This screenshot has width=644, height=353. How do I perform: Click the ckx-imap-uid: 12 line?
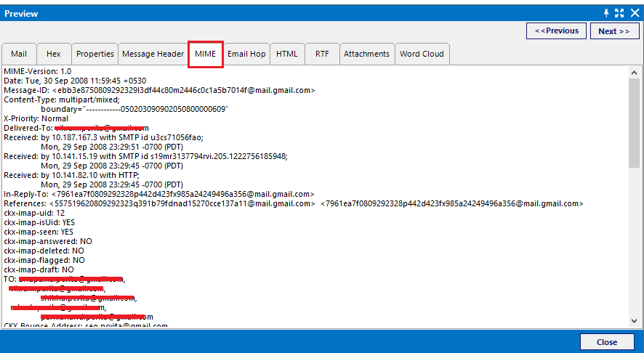pyautogui.click(x=34, y=213)
